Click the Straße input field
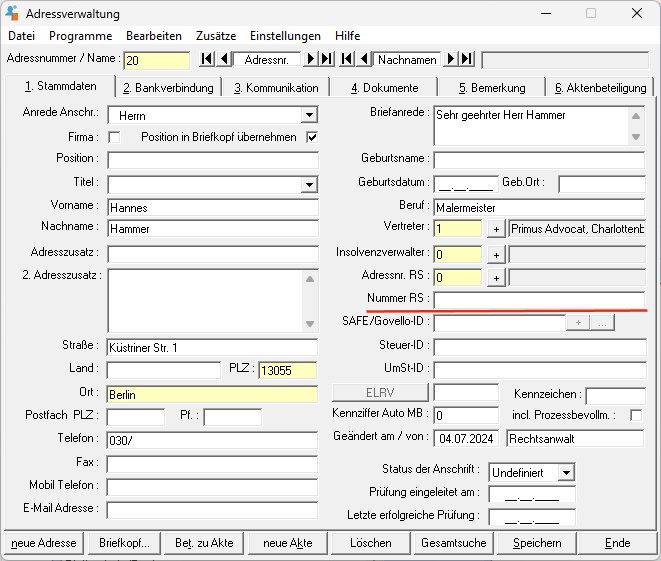 [x=212, y=348]
